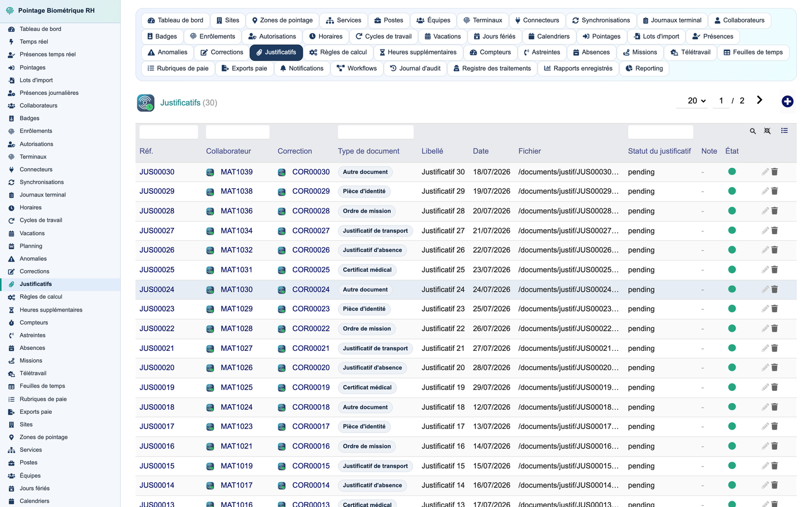This screenshot has height=507, width=812.
Task: Delete JUS00028 with its trash icon
Action: click(x=774, y=211)
